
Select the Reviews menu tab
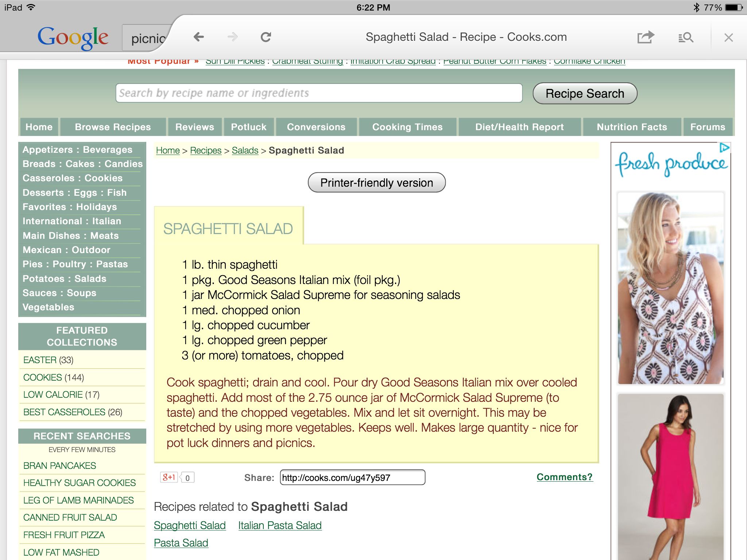194,127
